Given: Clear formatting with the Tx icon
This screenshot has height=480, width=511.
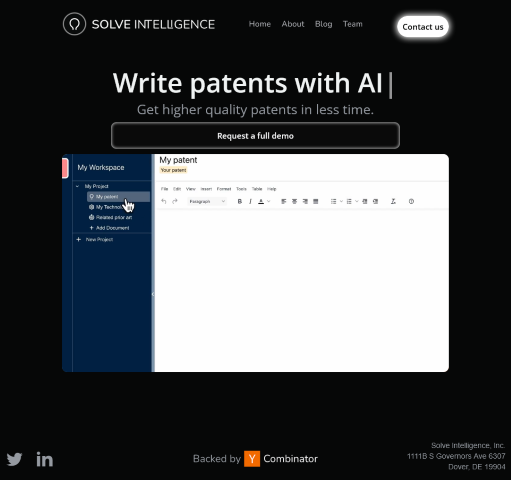Looking at the screenshot, I should (393, 201).
